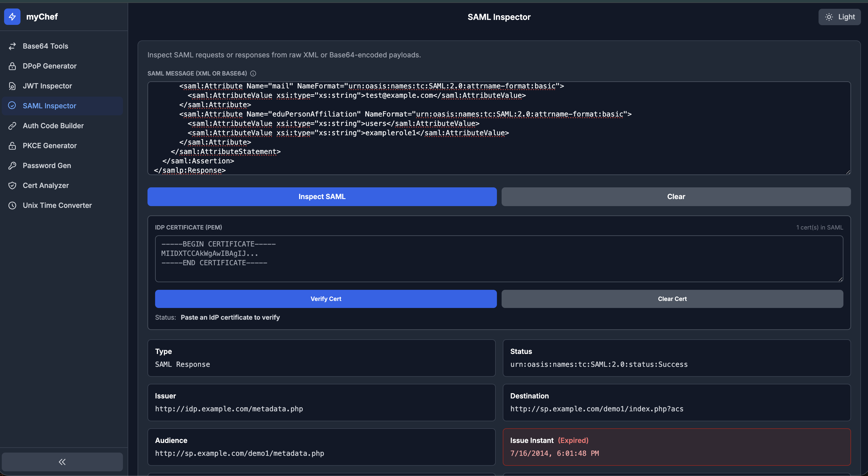Viewport: 868px width, 476px height.
Task: Open PKCE Generator from sidebar
Action: 49,145
